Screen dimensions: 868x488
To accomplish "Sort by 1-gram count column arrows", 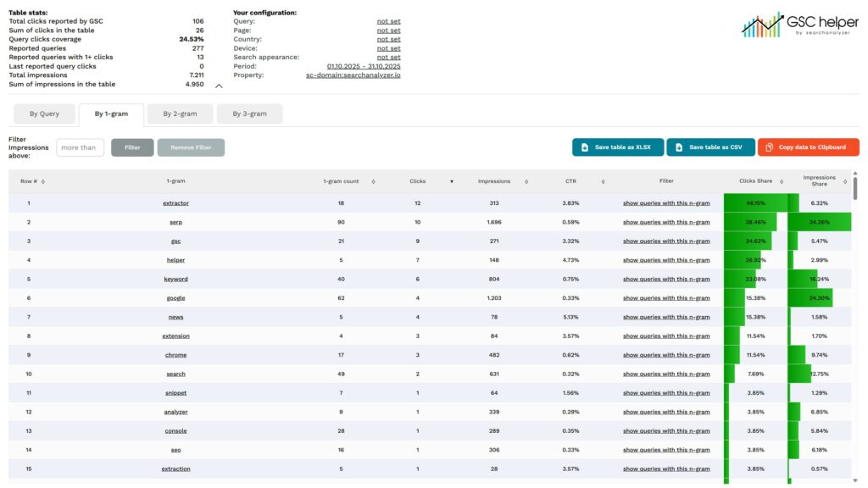I will click(x=373, y=181).
